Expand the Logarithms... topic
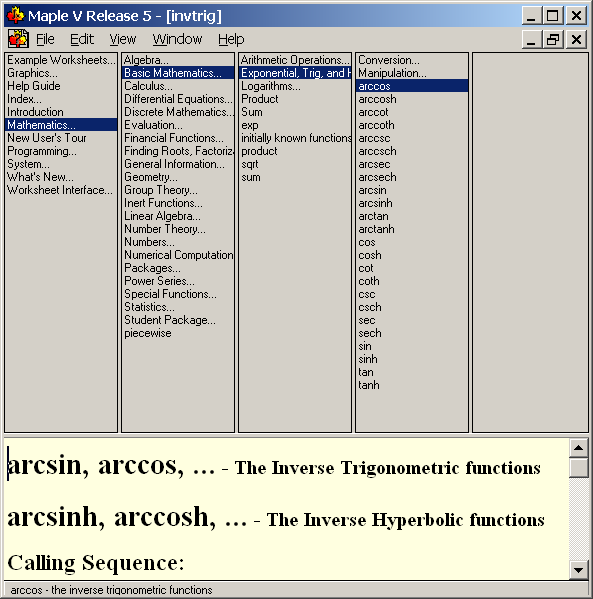Viewport: 593px width, 599px height. click(271, 86)
